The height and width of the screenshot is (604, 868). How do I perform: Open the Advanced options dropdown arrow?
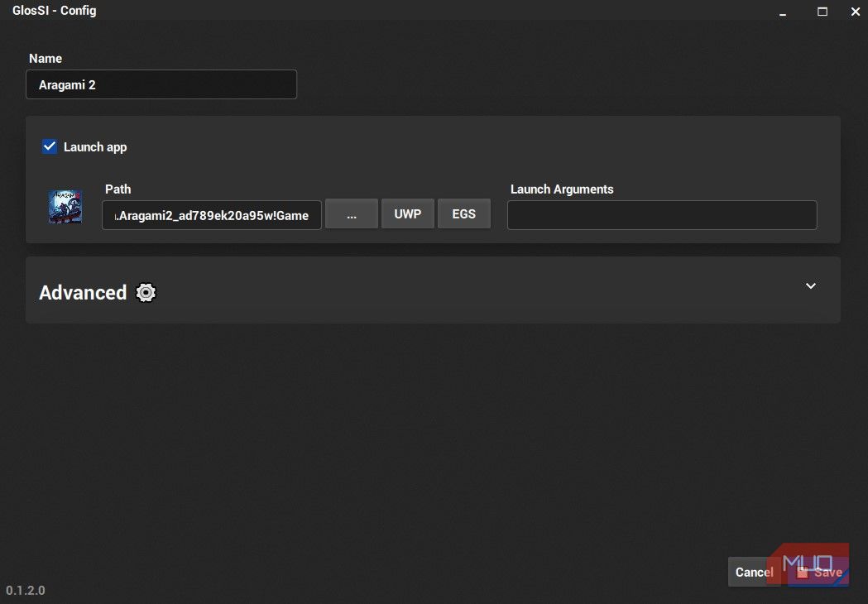coord(810,285)
